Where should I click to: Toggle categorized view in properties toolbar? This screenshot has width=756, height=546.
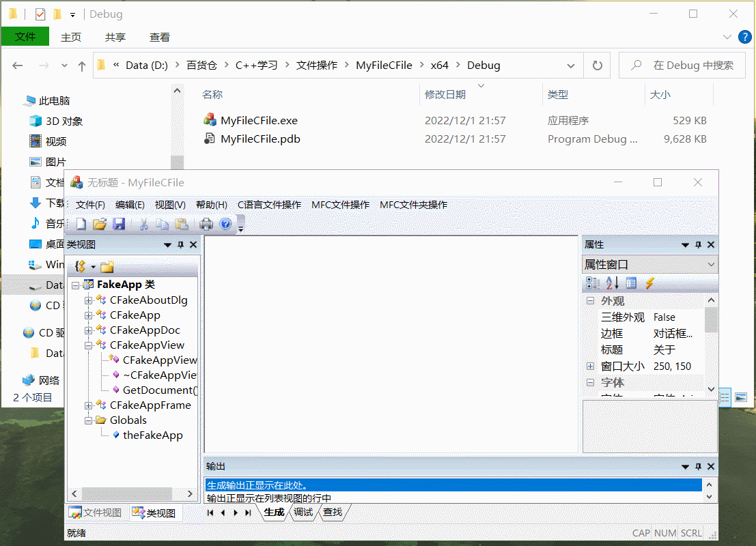[593, 283]
